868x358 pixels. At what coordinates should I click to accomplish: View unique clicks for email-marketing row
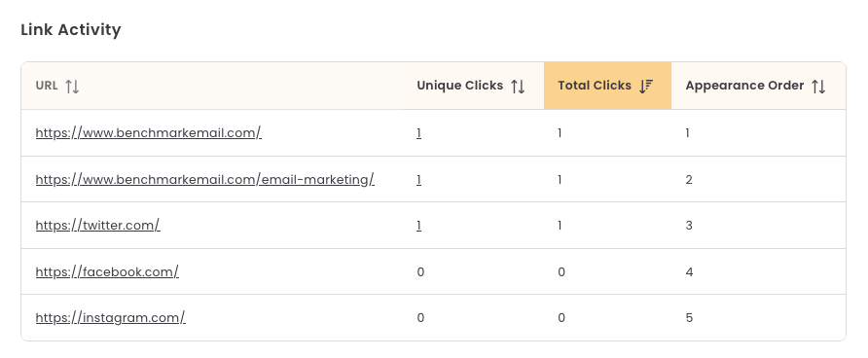(x=419, y=180)
